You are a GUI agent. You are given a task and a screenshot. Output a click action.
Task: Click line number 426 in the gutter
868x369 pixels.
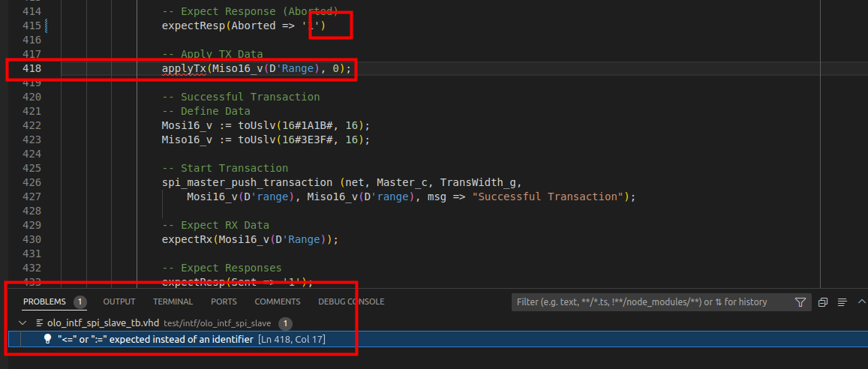(x=32, y=182)
